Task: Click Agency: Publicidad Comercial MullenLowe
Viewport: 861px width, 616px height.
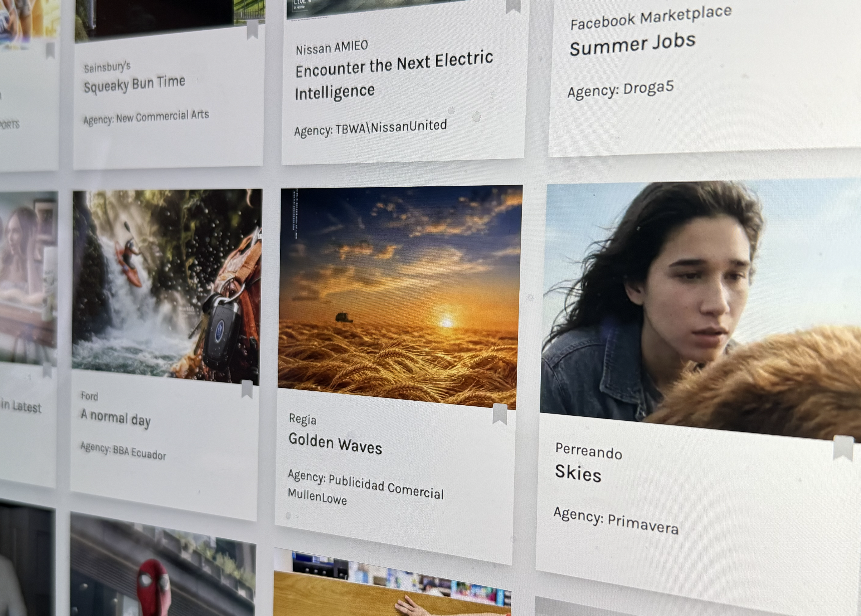Action: (x=365, y=488)
